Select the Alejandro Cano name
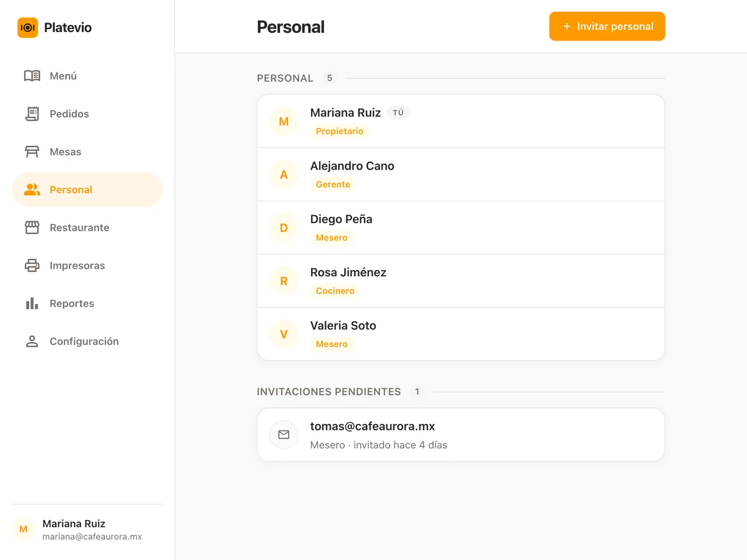Viewport: 747px width, 560px height. [x=352, y=166]
